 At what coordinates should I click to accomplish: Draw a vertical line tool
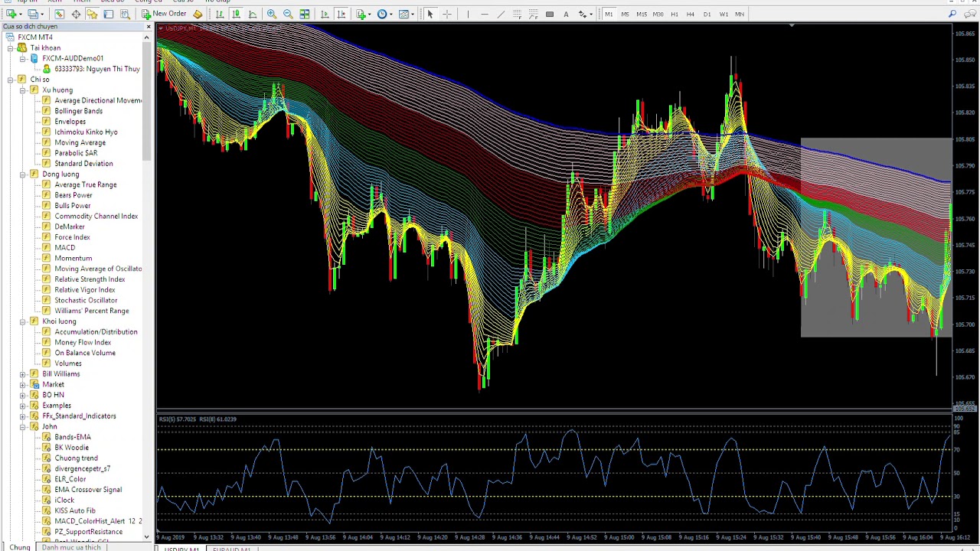click(467, 14)
